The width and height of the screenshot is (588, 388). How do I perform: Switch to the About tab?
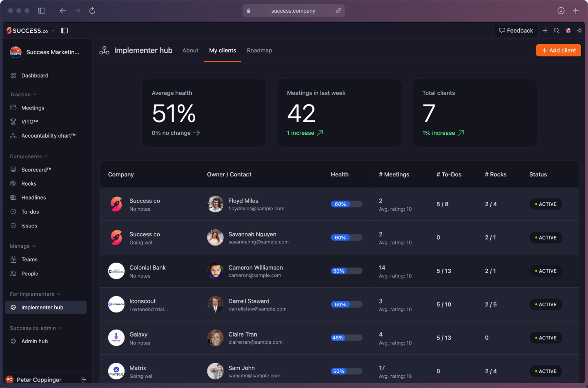(190, 50)
